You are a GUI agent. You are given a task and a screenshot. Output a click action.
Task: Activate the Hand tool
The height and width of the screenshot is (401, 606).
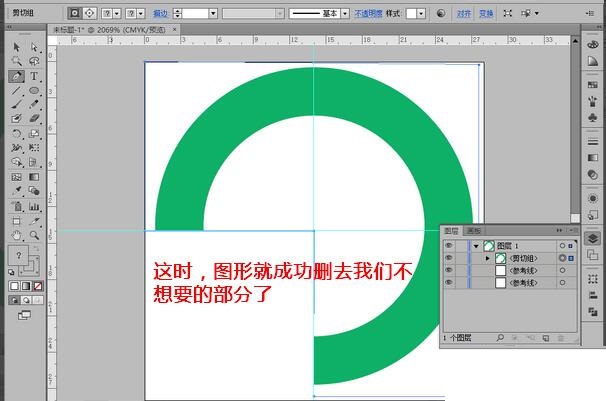[16, 235]
